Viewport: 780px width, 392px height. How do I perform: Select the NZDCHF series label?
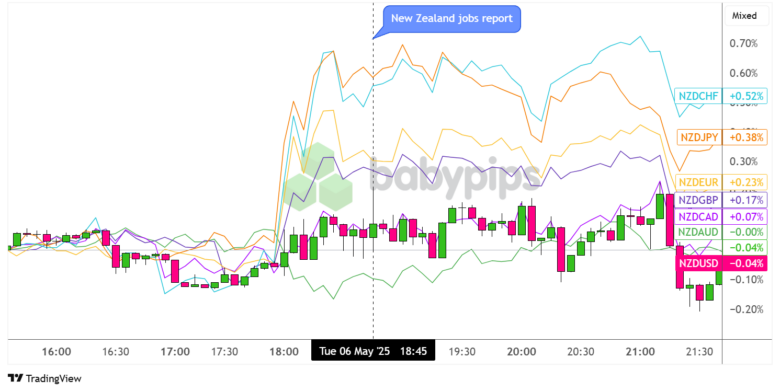click(x=698, y=96)
